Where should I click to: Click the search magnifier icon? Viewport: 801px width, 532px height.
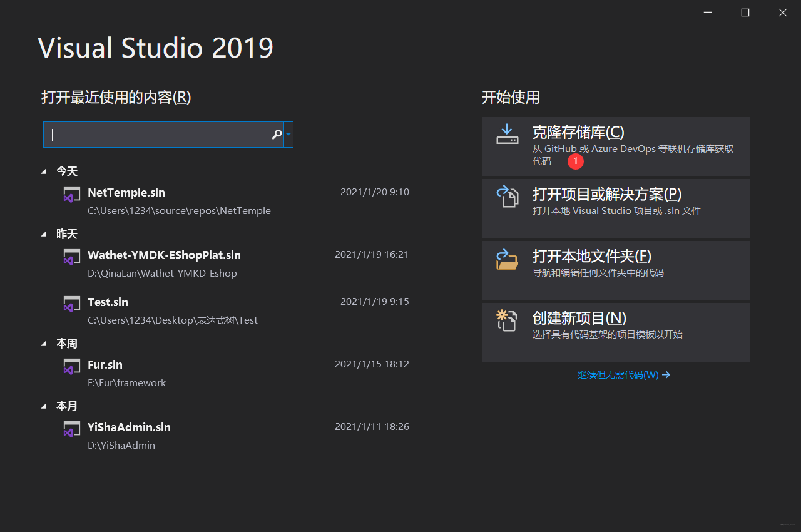277,135
